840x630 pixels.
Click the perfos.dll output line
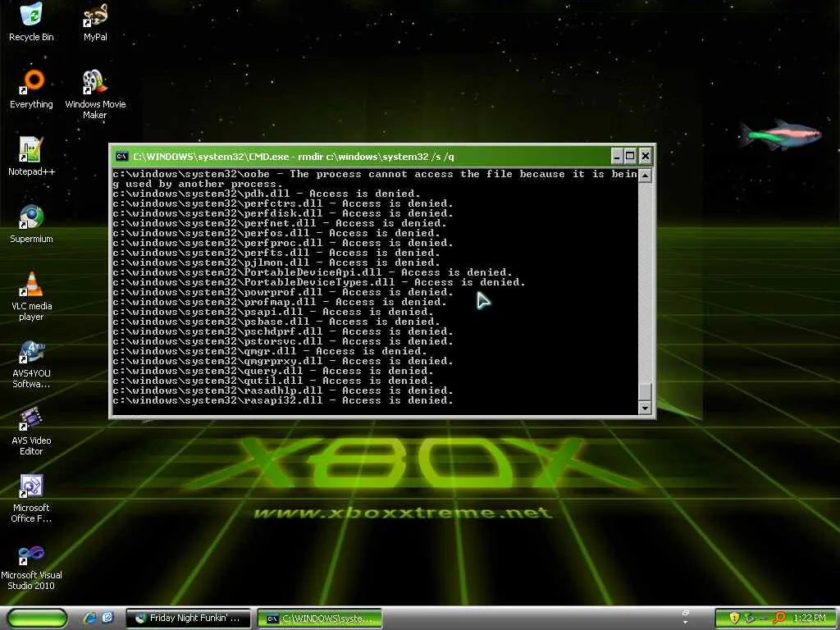point(276,233)
